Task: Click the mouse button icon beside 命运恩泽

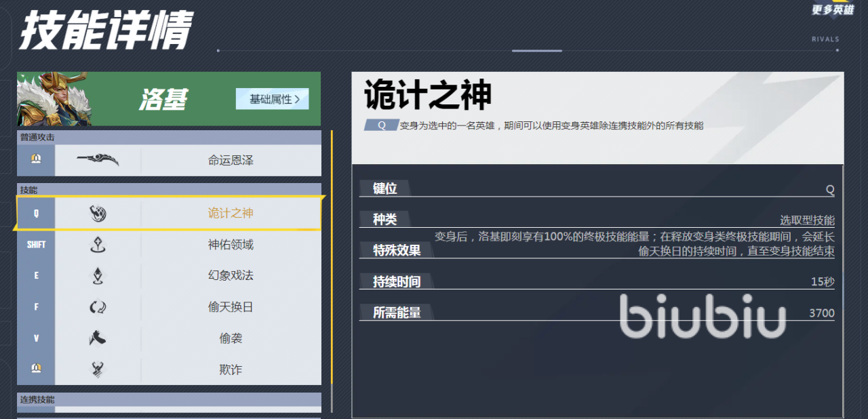Action: [36, 159]
